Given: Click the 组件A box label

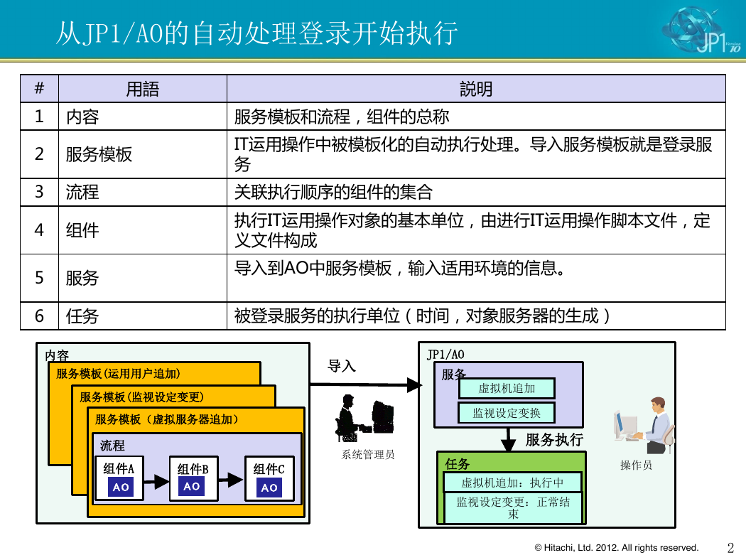Looking at the screenshot, I should click(x=119, y=469).
